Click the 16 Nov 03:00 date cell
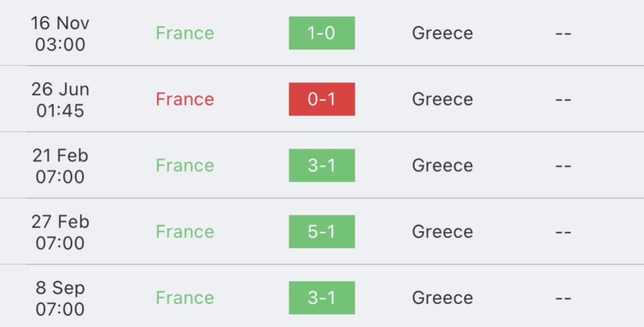 (60, 34)
